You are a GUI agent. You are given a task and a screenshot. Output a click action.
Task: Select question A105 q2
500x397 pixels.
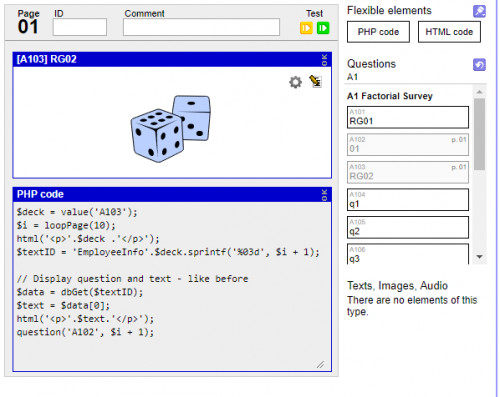pyautogui.click(x=408, y=227)
